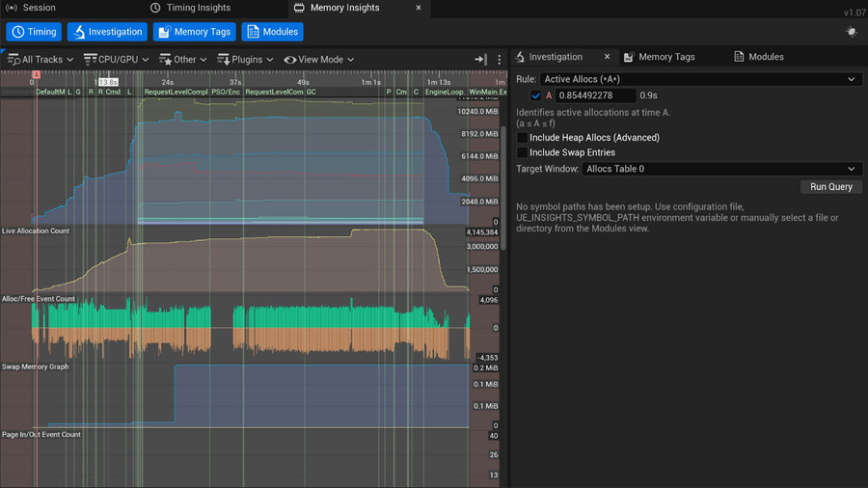Open the Target Window Allocs Table dropdown
The height and width of the screenshot is (488, 868).
pyautogui.click(x=721, y=169)
